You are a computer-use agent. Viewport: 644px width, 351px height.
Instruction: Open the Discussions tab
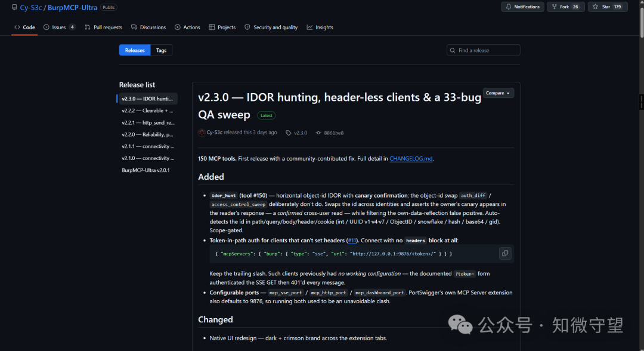click(x=148, y=27)
